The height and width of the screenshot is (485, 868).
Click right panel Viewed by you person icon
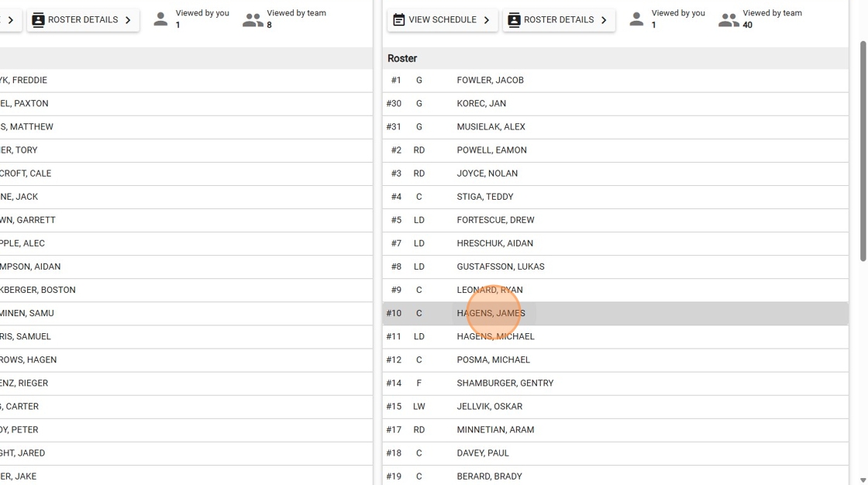(636, 20)
